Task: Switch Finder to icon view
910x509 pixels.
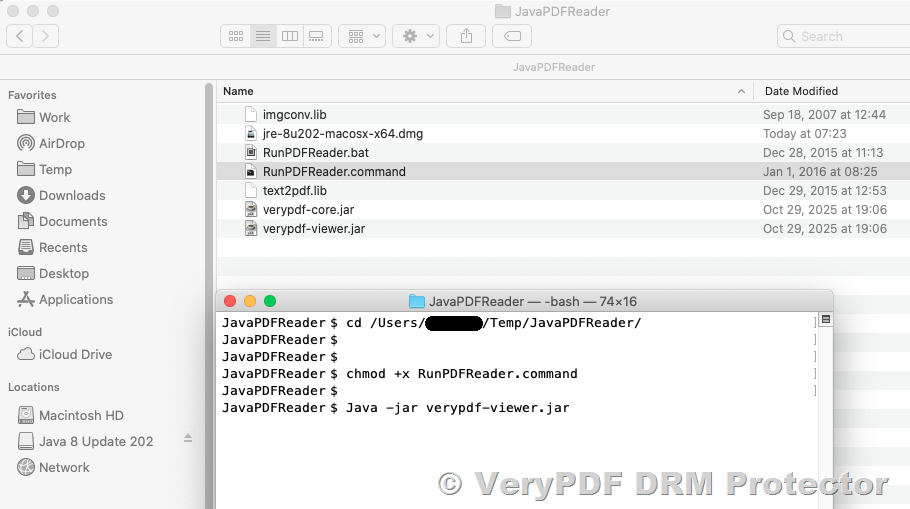Action: (236, 36)
